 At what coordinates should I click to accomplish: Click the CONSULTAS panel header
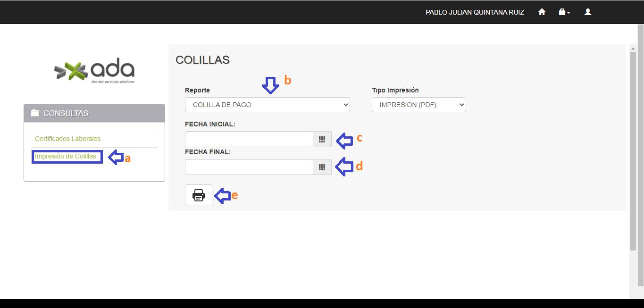94,113
